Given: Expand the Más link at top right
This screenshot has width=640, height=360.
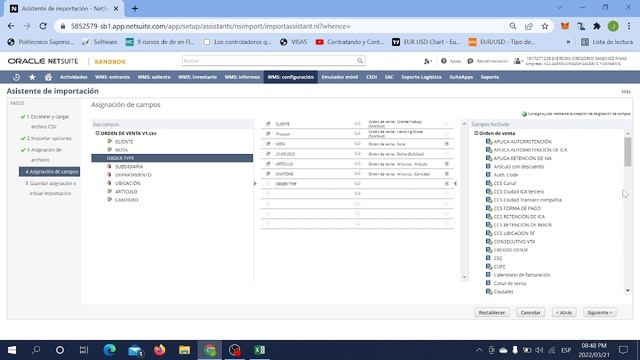Looking at the screenshot, I should (626, 91).
